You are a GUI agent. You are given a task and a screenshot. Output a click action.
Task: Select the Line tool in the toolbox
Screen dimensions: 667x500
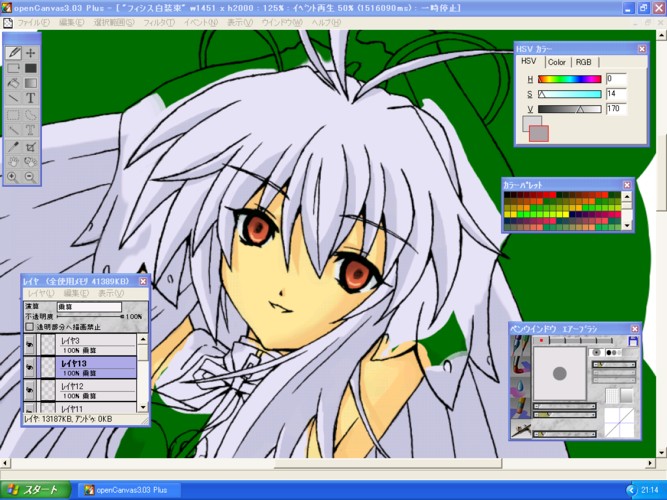pyautogui.click(x=14, y=98)
